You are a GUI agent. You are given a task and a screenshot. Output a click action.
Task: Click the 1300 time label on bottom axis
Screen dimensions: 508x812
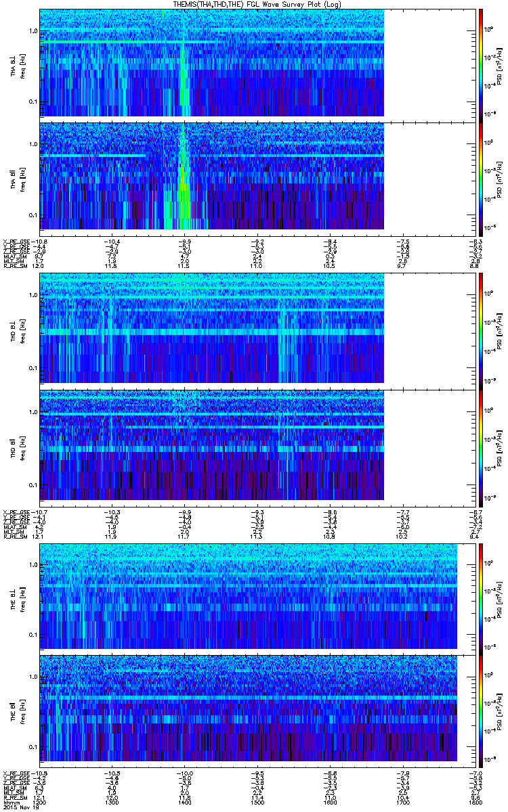112,802
